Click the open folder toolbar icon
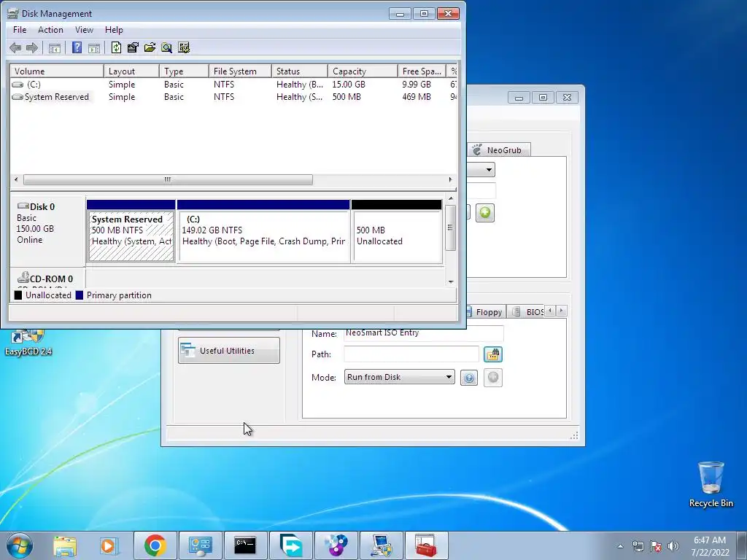Viewport: 747px width, 560px height. [150, 47]
